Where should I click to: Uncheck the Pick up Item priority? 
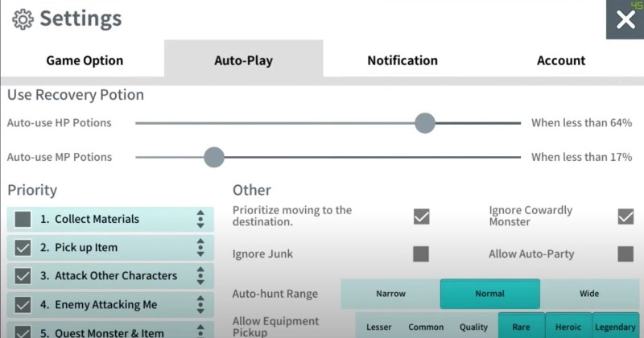point(23,248)
